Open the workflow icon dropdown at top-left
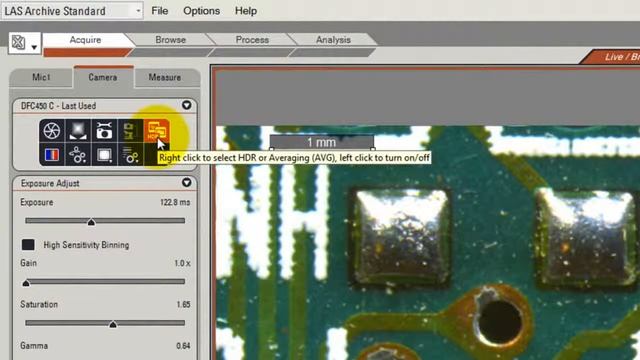 point(24,43)
